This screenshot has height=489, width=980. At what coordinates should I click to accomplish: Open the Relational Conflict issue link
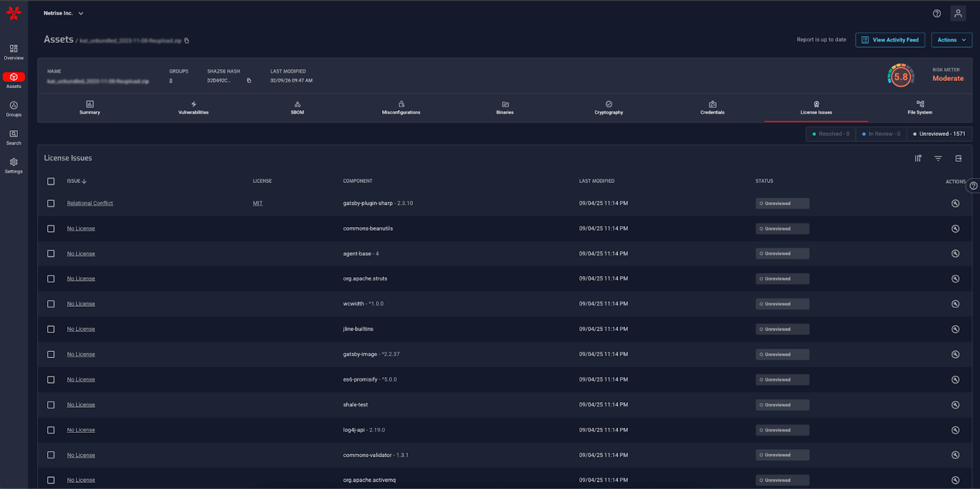[90, 203]
